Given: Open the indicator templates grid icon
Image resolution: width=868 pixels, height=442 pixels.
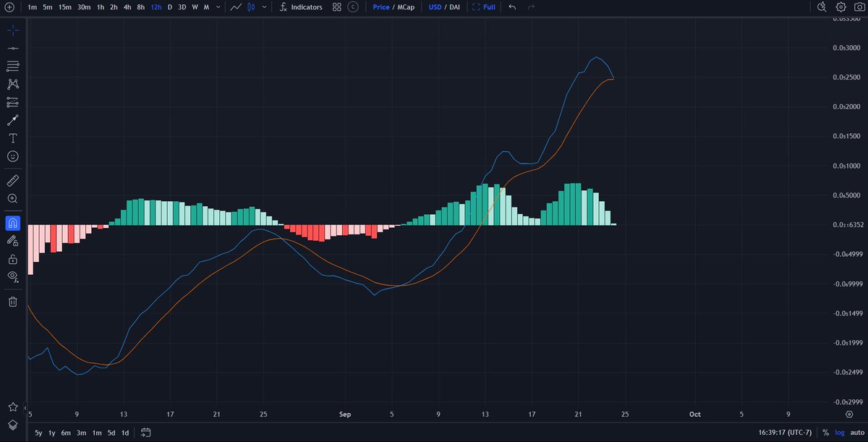Looking at the screenshot, I should [337, 7].
